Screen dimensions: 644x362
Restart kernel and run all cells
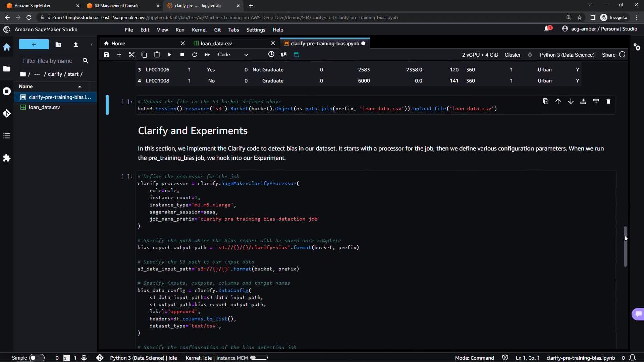[207, 55]
